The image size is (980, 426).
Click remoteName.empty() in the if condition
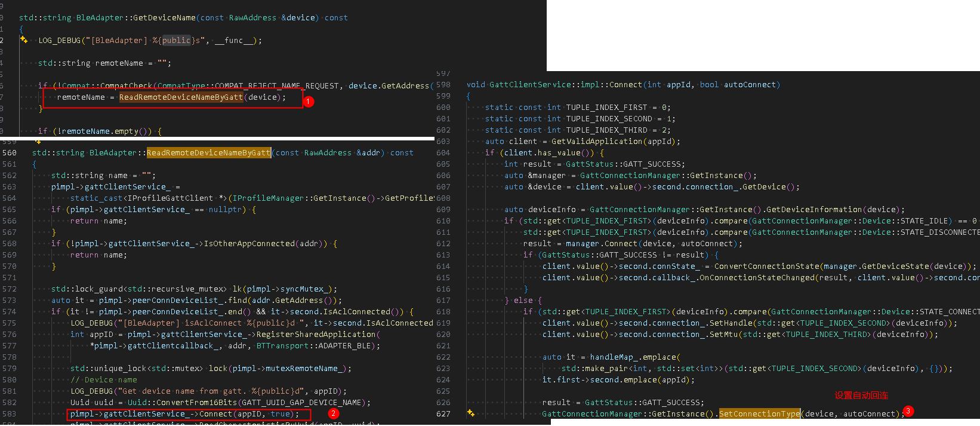[105, 131]
